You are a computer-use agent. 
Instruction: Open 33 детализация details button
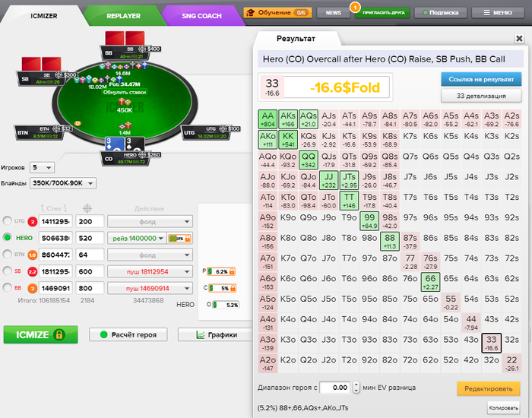pyautogui.click(x=481, y=96)
